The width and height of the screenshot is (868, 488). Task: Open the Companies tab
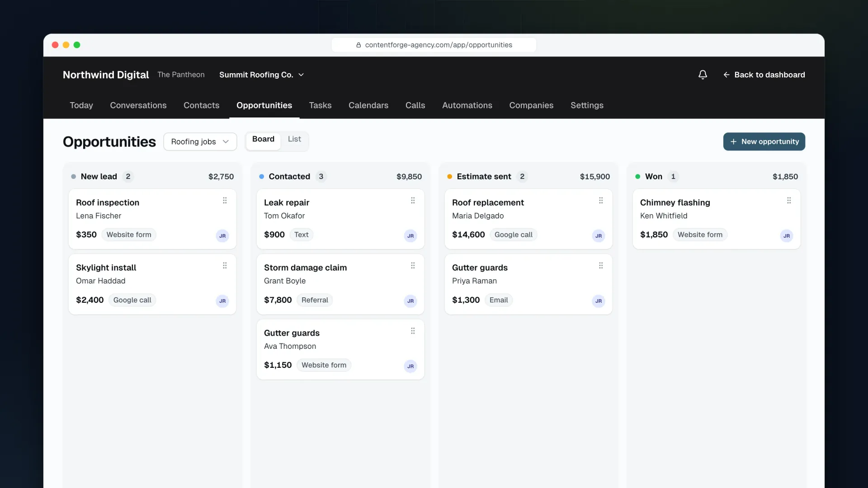point(532,105)
